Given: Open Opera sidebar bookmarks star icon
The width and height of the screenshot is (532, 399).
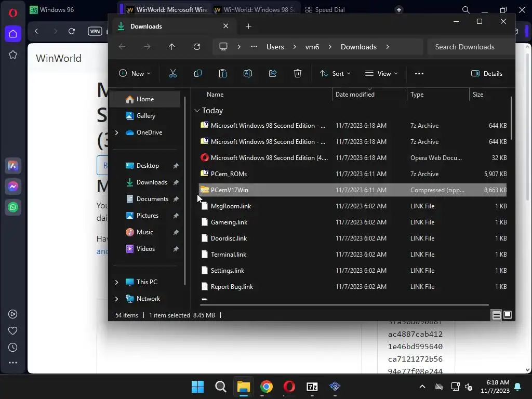Looking at the screenshot, I should pyautogui.click(x=13, y=55).
